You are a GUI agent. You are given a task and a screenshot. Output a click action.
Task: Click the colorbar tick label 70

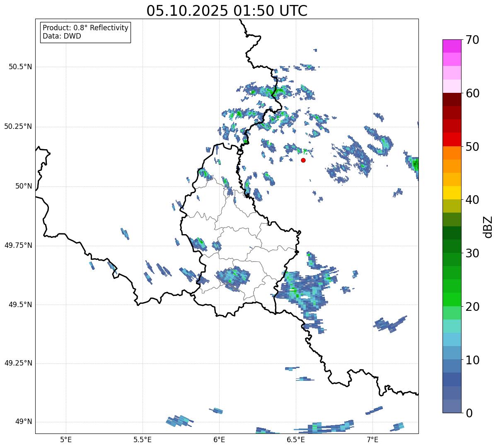[472, 40]
